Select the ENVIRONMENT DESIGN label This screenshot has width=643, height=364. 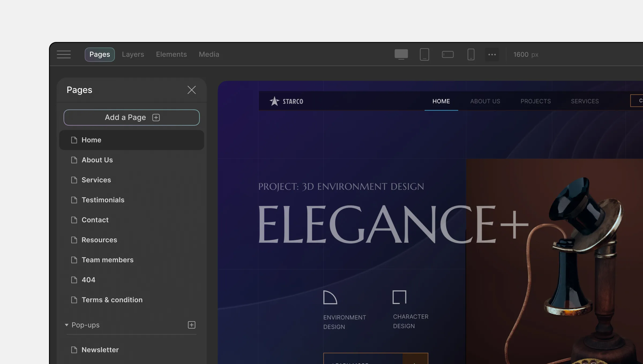tap(345, 322)
